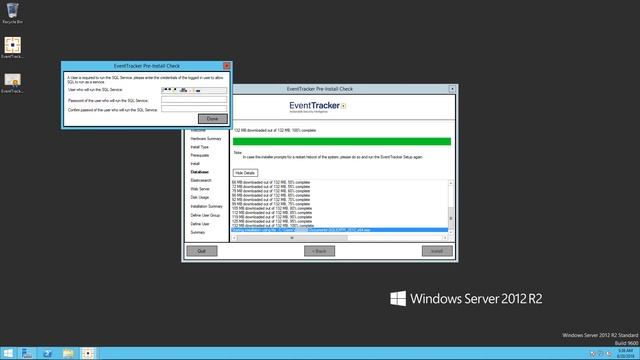Click the restart note text in installer
The height and width of the screenshot is (360, 640).
[x=333, y=157]
